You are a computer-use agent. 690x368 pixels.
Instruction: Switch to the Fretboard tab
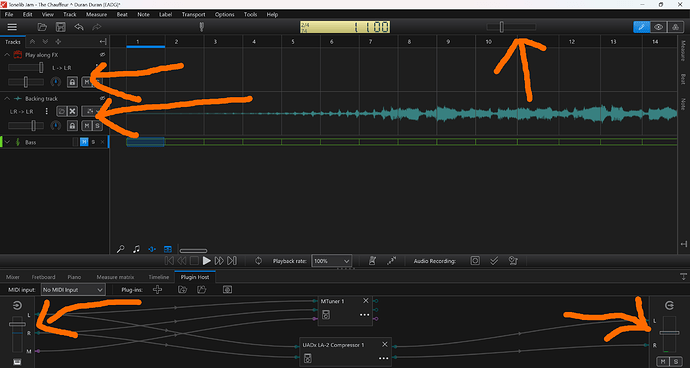44,277
